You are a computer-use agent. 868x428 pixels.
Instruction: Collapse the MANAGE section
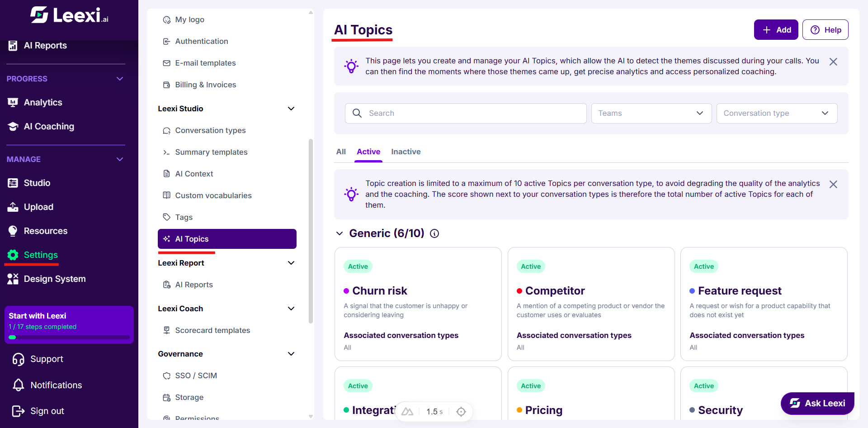click(120, 159)
